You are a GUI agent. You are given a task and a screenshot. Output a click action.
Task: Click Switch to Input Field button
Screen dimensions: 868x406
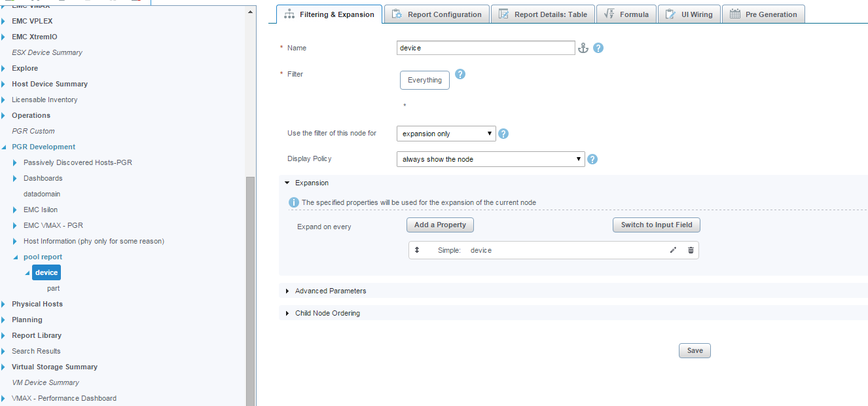657,225
